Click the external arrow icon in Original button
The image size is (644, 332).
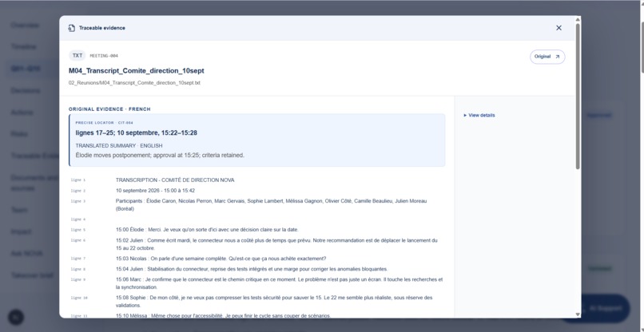(x=558, y=57)
